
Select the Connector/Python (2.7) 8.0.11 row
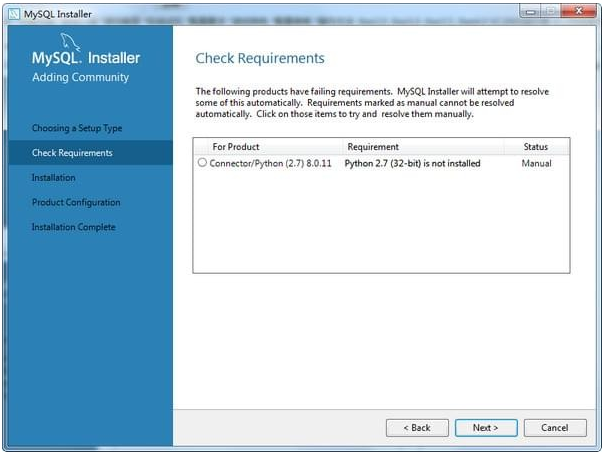coord(270,163)
